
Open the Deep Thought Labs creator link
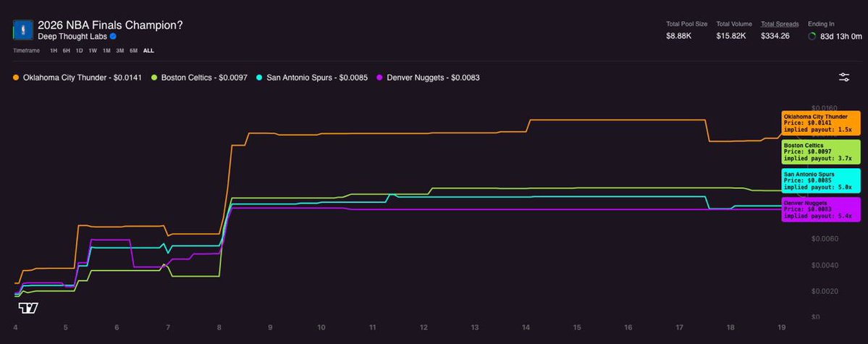72,36
